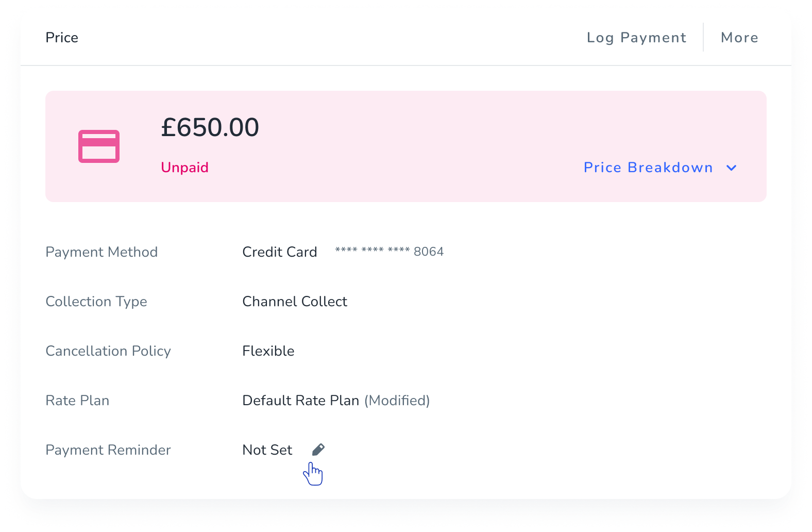Click the Not Set payment reminder value

267,450
